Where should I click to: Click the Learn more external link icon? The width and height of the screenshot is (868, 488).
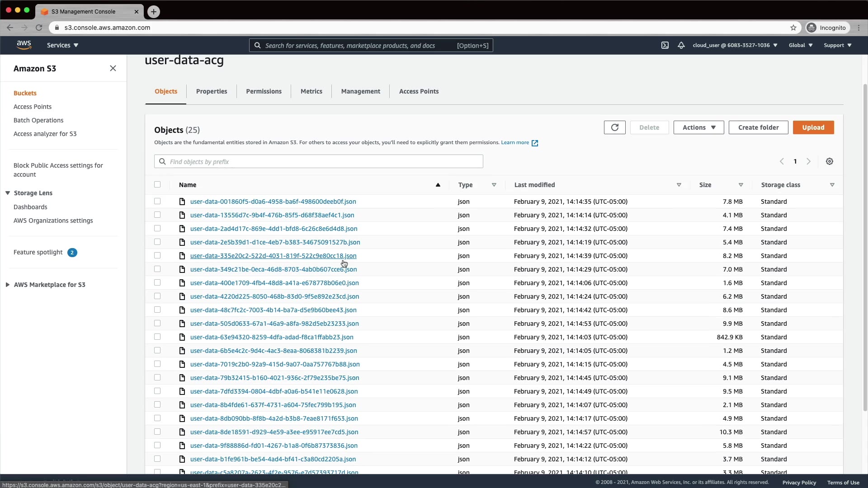tap(535, 143)
